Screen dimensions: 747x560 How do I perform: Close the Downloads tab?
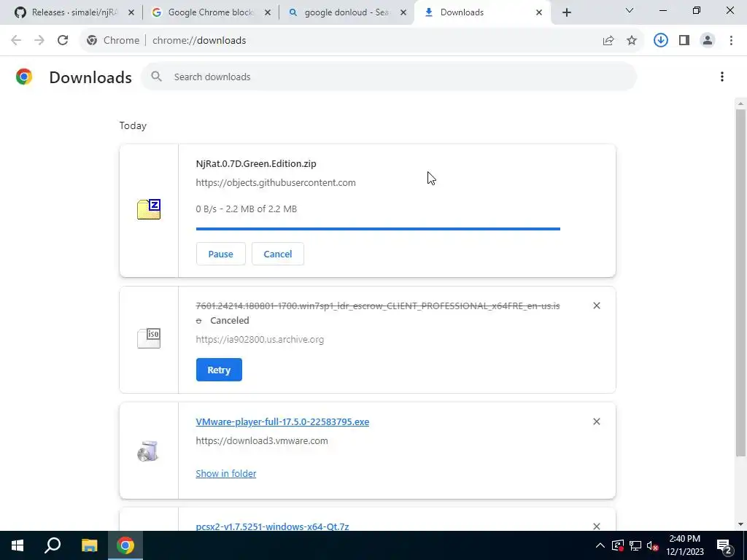539,12
